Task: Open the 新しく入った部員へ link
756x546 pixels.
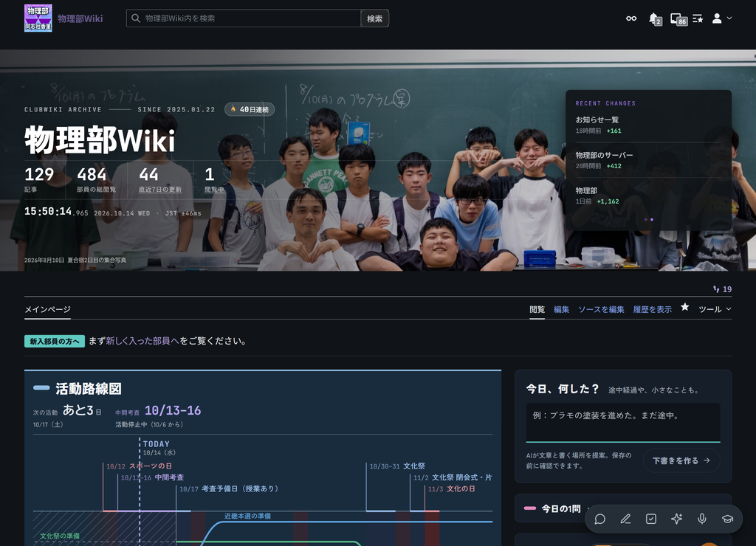Action: pos(142,341)
